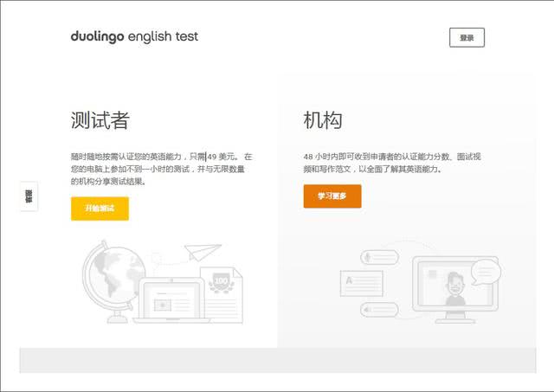Click the speech bubble above the monitor

click(x=486, y=272)
